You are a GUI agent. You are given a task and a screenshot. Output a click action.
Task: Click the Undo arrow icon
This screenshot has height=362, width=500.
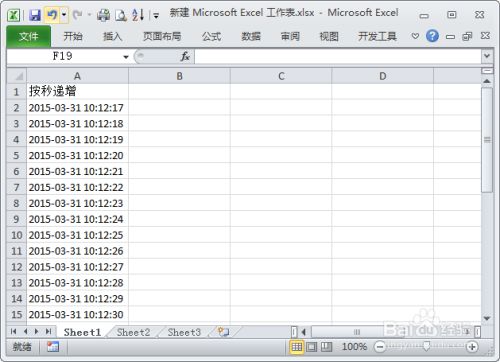52,15
